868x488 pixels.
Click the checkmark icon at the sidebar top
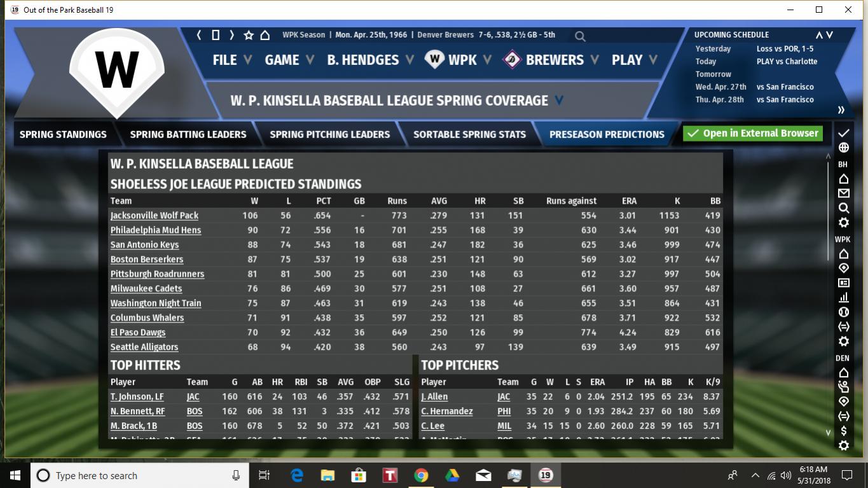(843, 133)
